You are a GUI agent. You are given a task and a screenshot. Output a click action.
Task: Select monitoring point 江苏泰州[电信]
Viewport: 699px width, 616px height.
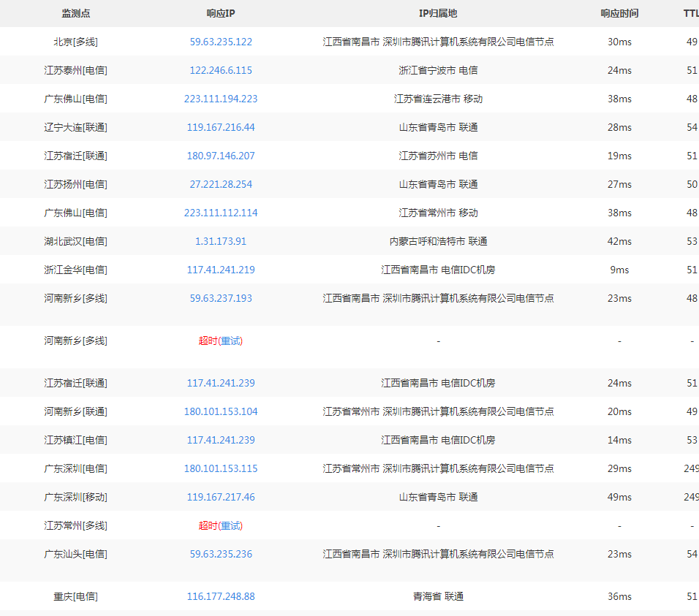point(76,70)
